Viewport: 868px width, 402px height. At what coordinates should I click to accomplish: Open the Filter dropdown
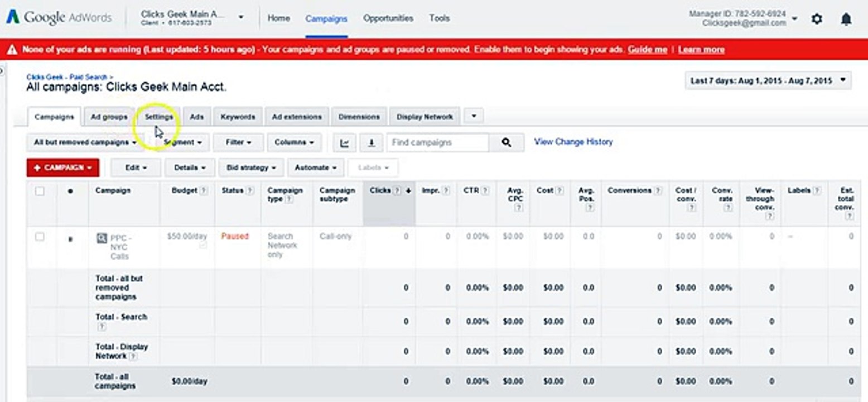tap(238, 142)
